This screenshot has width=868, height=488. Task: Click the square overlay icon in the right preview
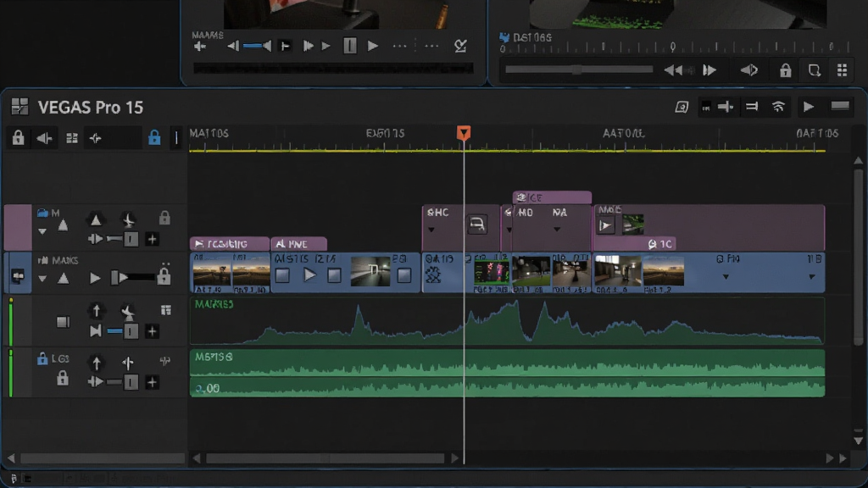(x=815, y=70)
